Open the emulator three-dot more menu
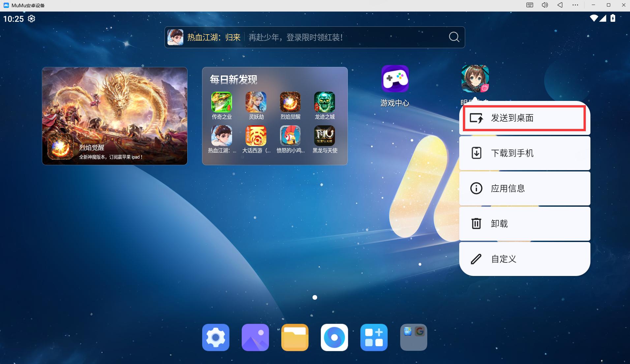Viewport: 630px width, 364px height. (x=575, y=5)
